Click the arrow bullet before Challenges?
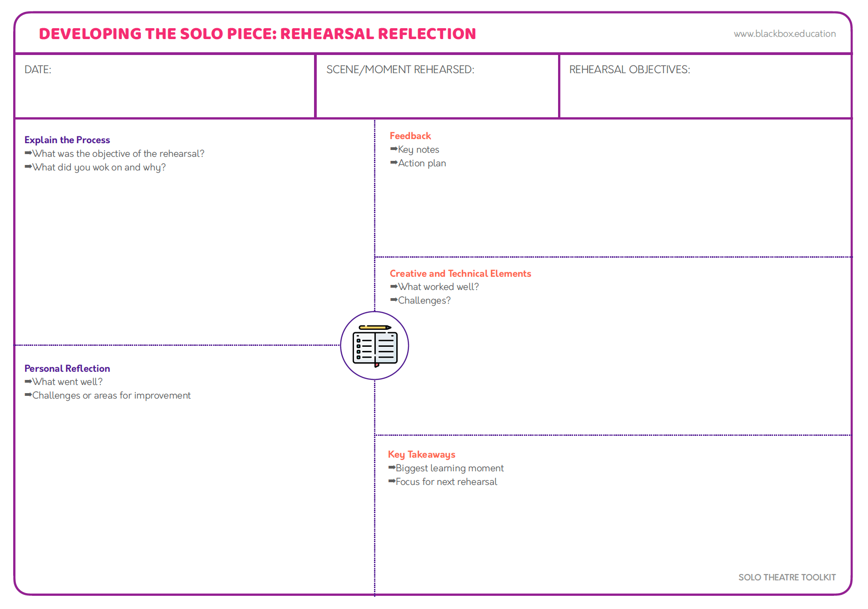This screenshot has width=868, height=609. click(394, 300)
